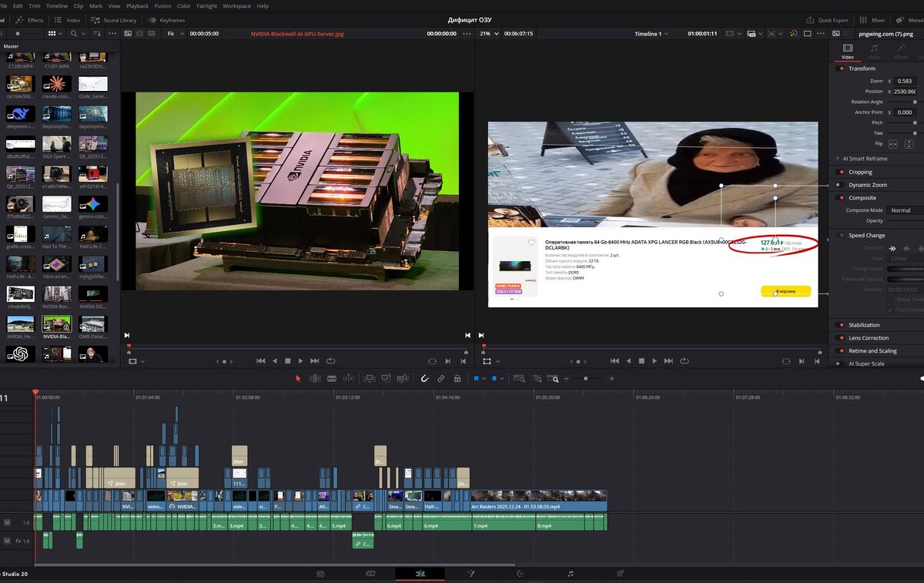The height and width of the screenshot is (583, 924).
Task: Toggle loop in the timeline viewer
Action: [x=685, y=360]
